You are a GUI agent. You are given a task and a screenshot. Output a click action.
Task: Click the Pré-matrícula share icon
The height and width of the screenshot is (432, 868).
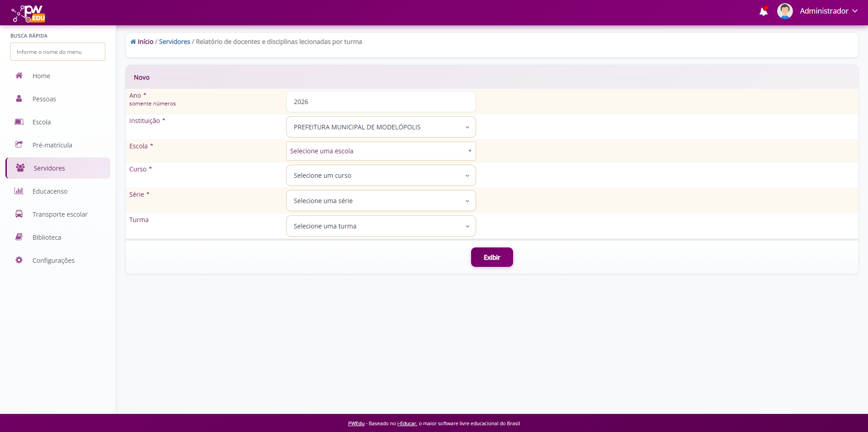[x=19, y=145]
